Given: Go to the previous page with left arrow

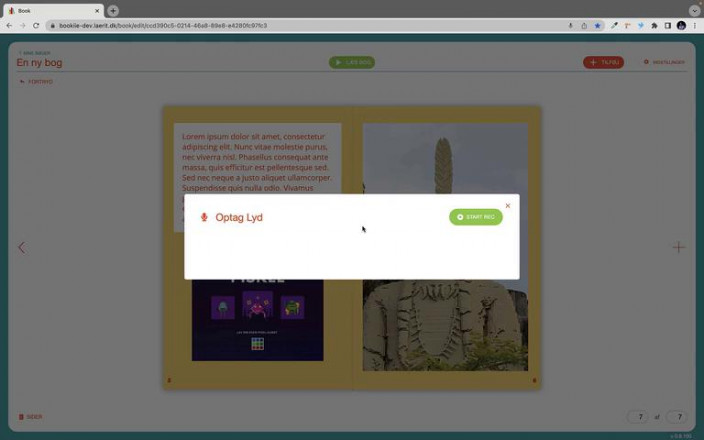Looking at the screenshot, I should (21, 247).
